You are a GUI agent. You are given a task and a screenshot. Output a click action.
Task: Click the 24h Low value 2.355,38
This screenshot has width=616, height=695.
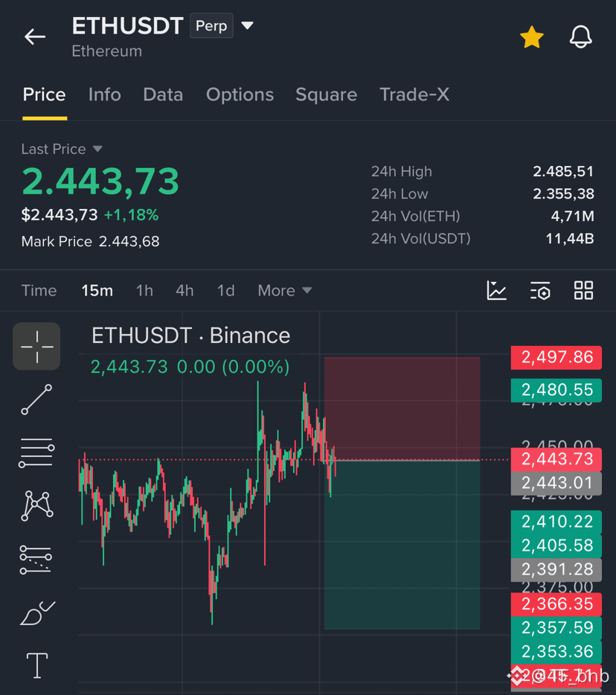[563, 193]
